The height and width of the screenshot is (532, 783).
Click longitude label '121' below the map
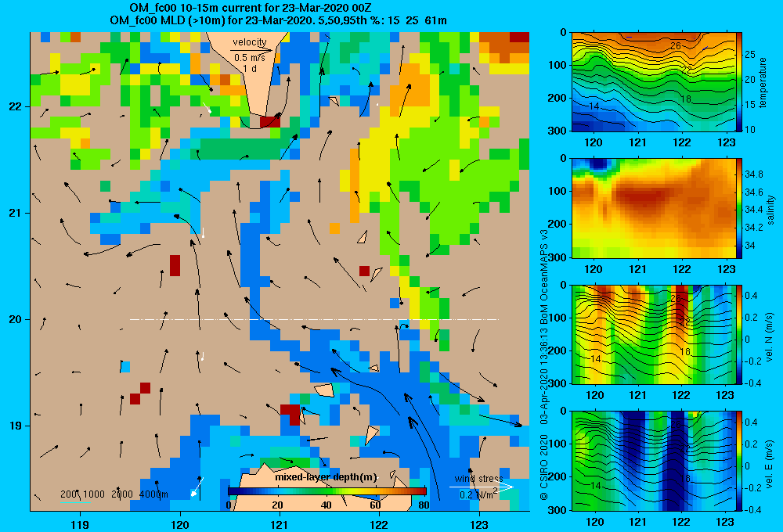tap(280, 524)
